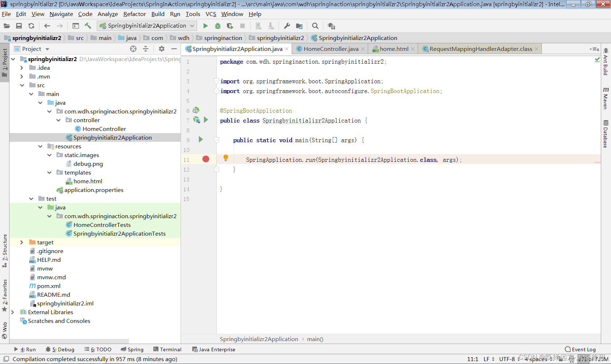Navigate forward with the right arrow
This screenshot has height=364, width=611.
60,26
